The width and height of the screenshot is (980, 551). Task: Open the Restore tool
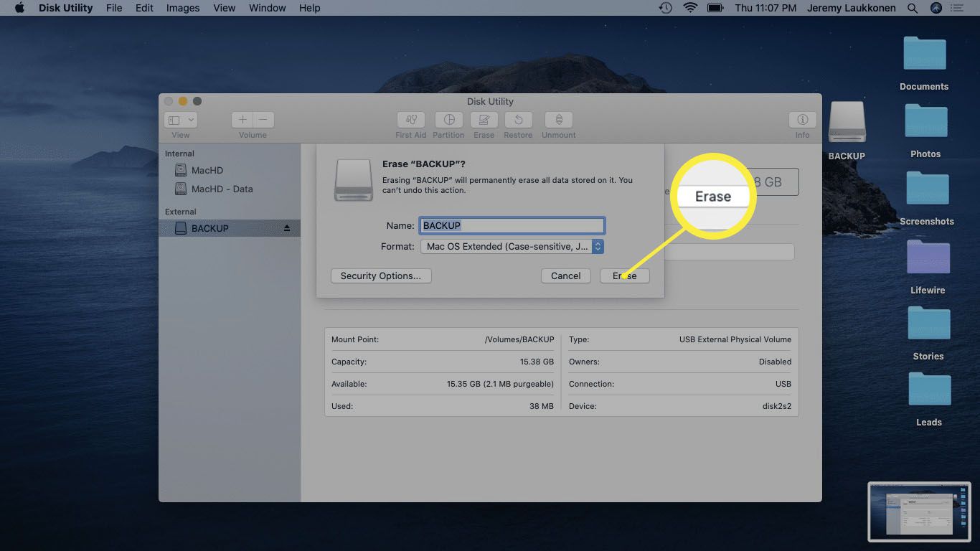click(518, 120)
